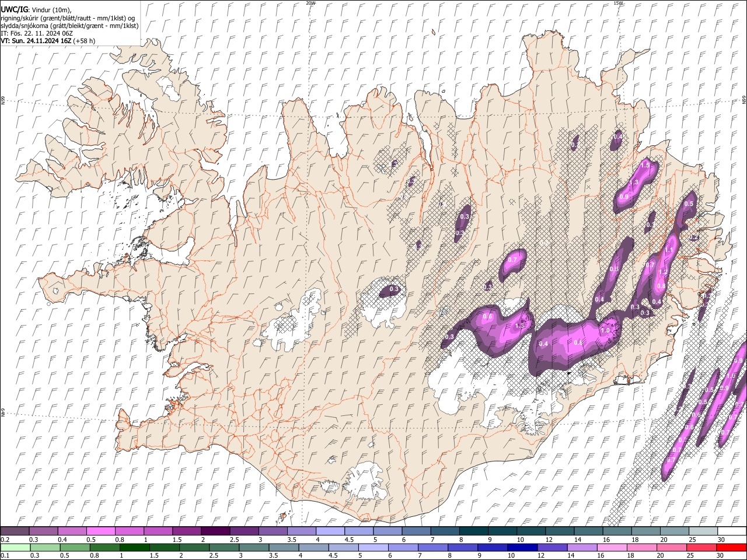Click the "1.0" snowfall value on the map
This screenshot has height=560, width=747.
pyautogui.click(x=605, y=330)
